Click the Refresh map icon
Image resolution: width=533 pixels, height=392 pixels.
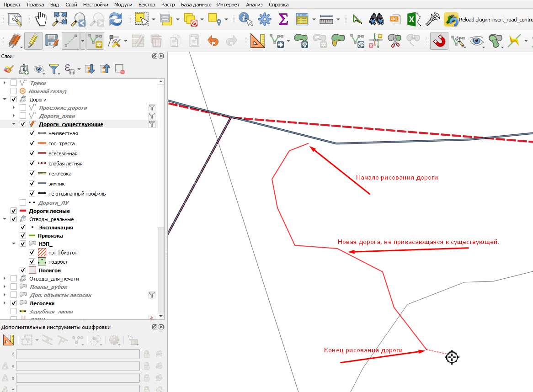116,19
